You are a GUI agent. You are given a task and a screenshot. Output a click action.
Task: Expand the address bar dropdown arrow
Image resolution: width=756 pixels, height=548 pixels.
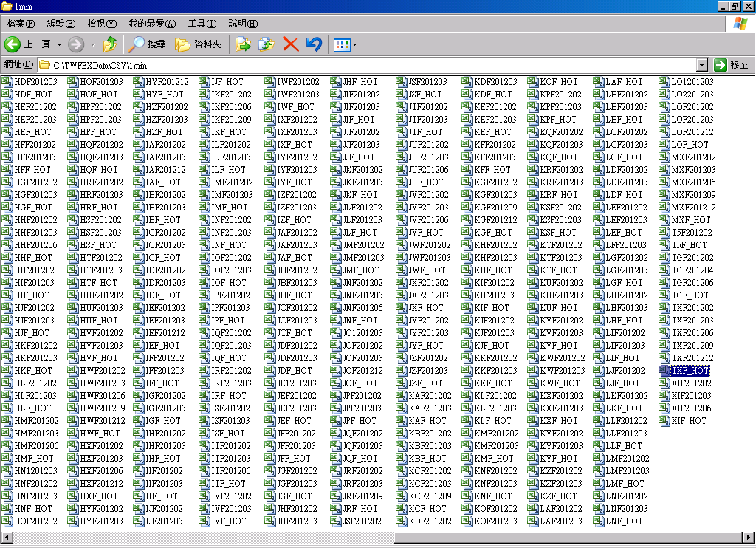pyautogui.click(x=702, y=65)
